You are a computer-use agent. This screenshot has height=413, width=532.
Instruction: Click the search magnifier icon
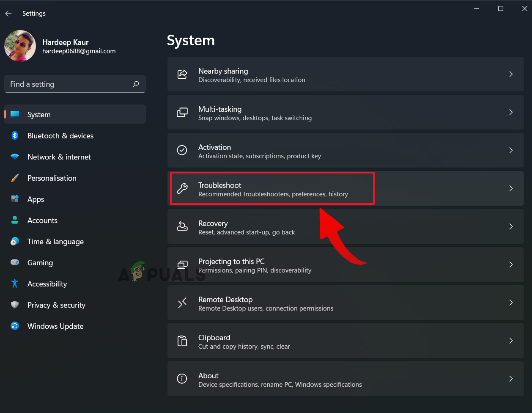point(136,84)
